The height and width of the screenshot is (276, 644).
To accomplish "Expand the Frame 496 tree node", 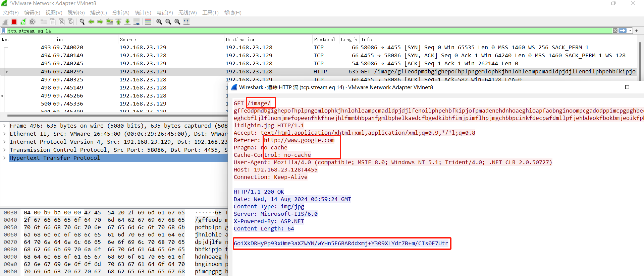I will pyautogui.click(x=4, y=126).
